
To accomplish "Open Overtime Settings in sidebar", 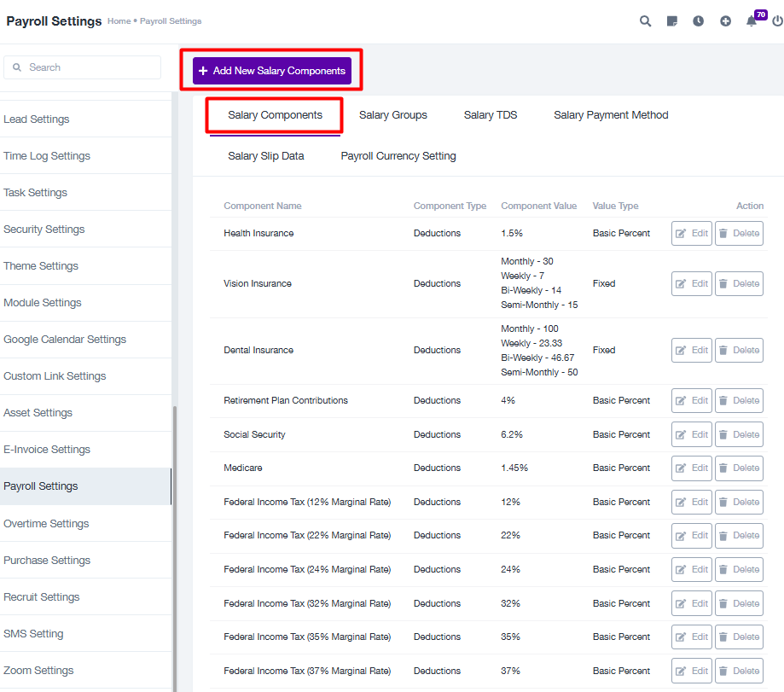I will tap(85, 524).
